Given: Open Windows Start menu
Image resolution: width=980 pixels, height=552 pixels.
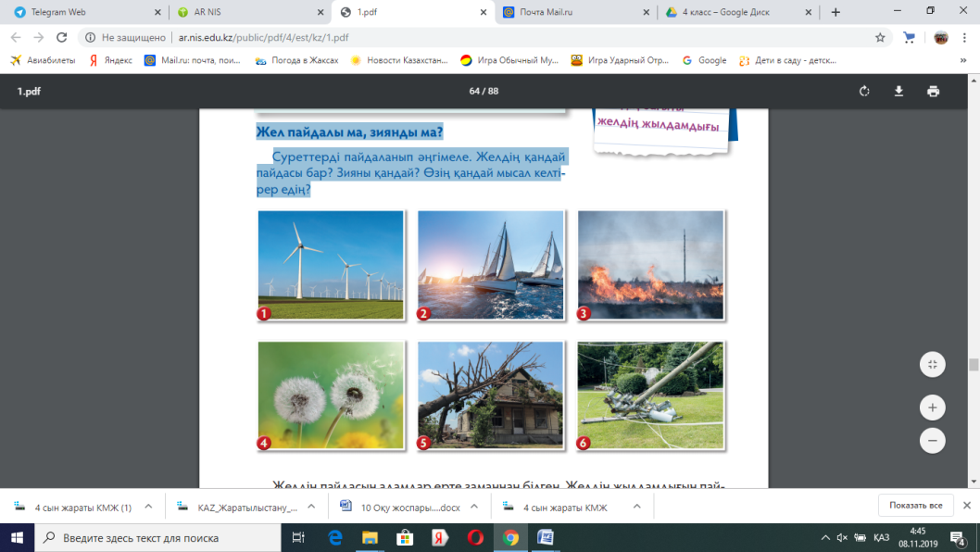Looking at the screenshot, I should coord(17,537).
